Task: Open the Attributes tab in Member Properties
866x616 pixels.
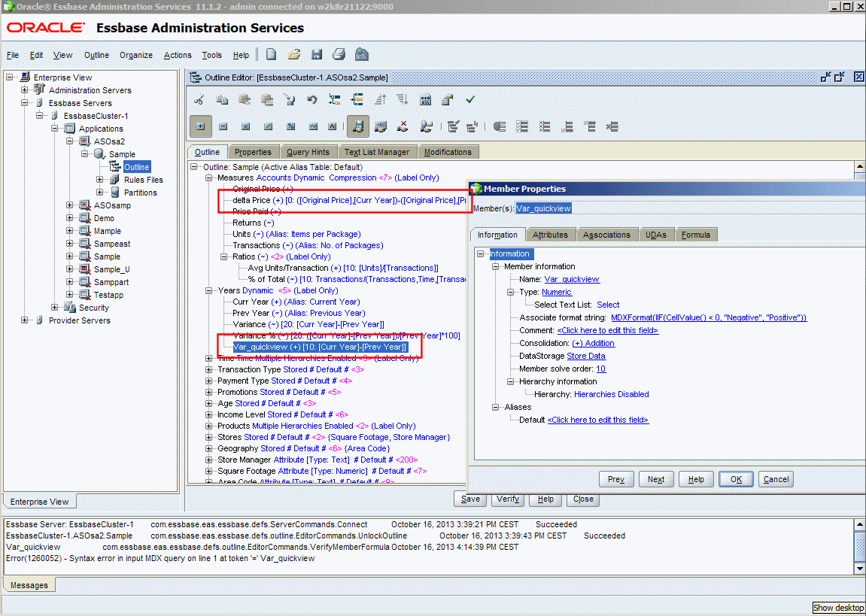Action: point(550,235)
